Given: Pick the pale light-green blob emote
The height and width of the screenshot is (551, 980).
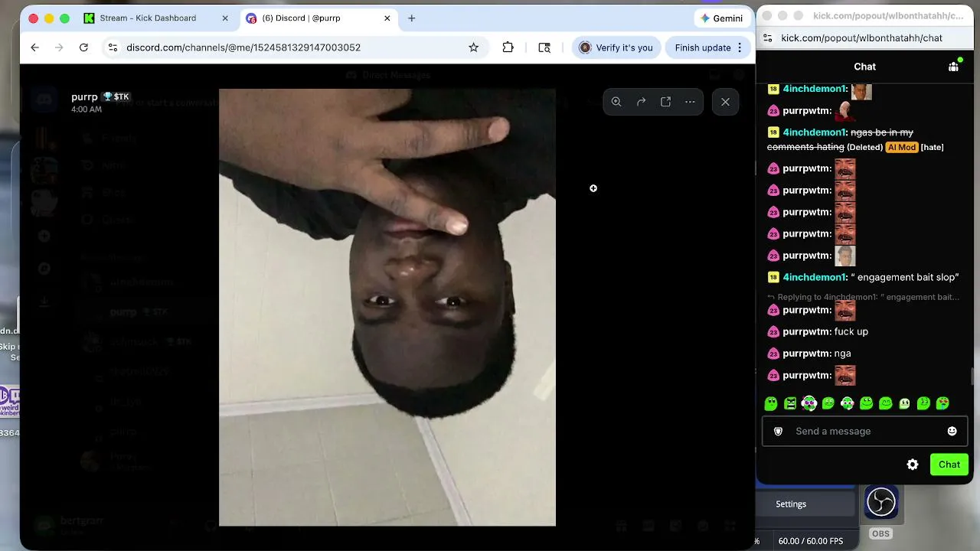Looking at the screenshot, I should [904, 403].
